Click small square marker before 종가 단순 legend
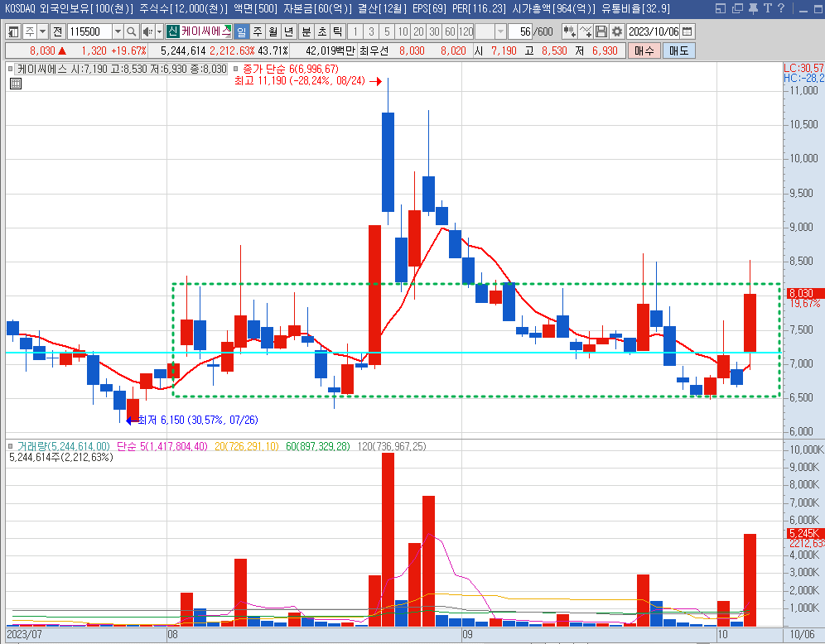This screenshot has height=644, width=825. coord(236,69)
